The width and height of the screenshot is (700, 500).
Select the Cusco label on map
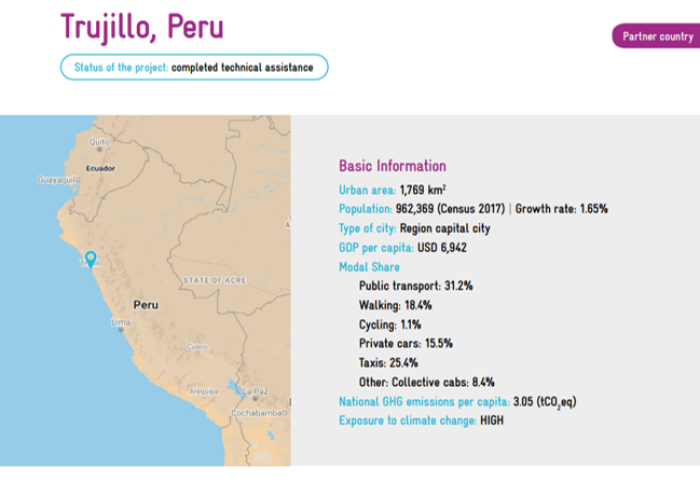pyautogui.click(x=197, y=346)
